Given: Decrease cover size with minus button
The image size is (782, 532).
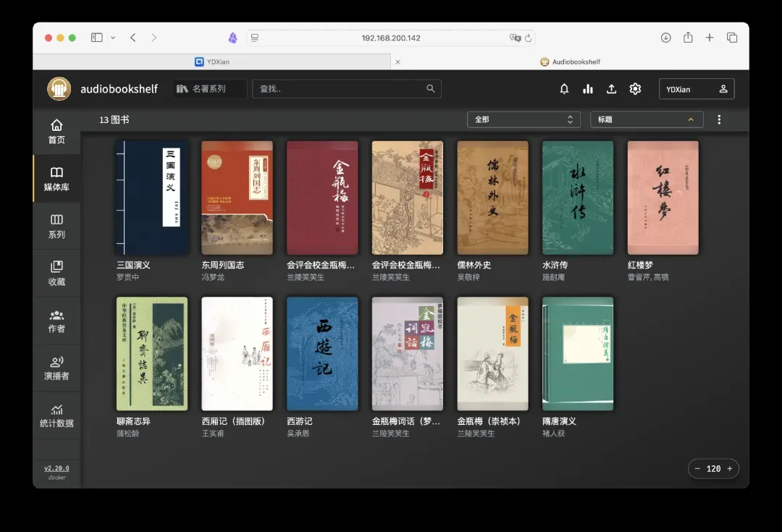Looking at the screenshot, I should pyautogui.click(x=697, y=468).
